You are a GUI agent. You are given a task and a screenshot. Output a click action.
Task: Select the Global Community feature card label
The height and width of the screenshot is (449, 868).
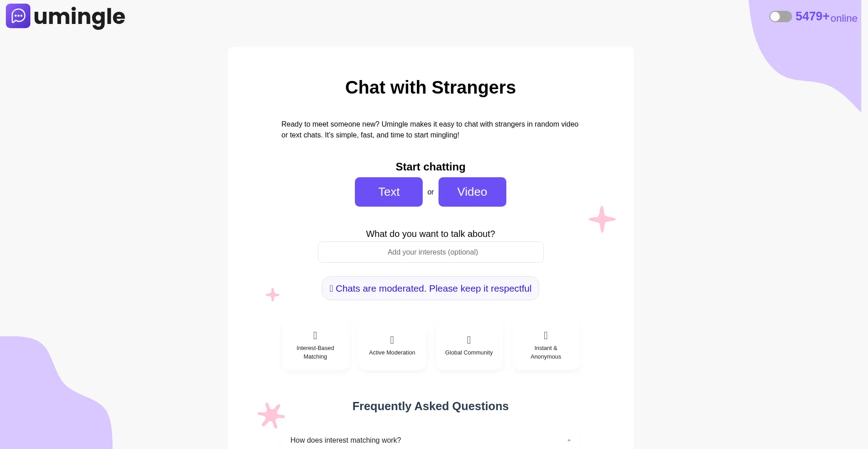coord(469,353)
